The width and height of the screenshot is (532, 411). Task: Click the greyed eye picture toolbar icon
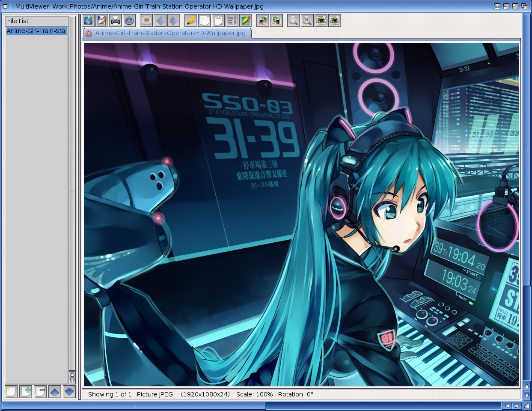146,20
